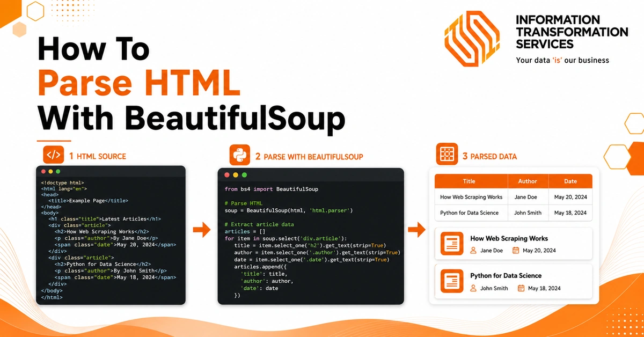
Task: Click the With BeautifulSoup headline
Action: 191,118
